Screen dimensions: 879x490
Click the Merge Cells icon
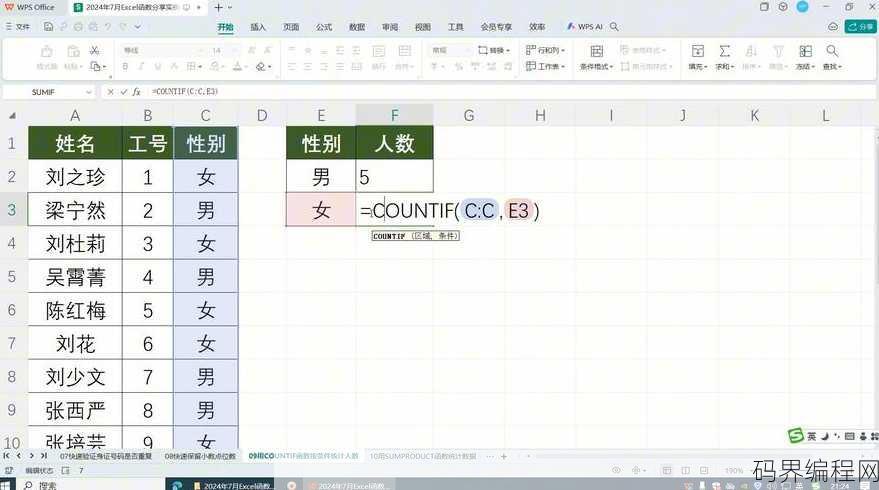404,52
